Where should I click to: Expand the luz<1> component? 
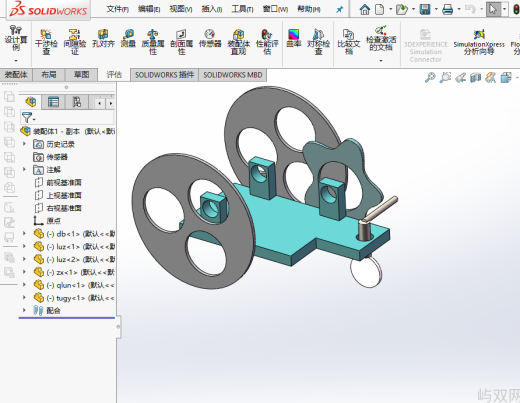coord(24,246)
